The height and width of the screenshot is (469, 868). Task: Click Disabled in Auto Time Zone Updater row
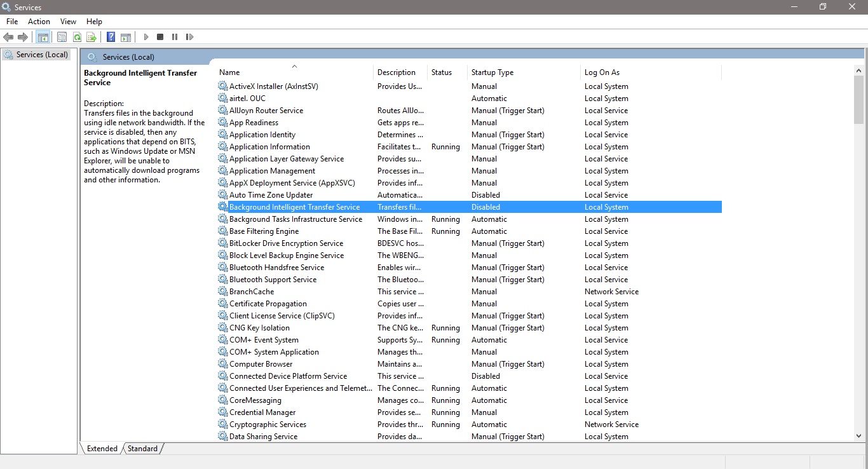point(485,195)
